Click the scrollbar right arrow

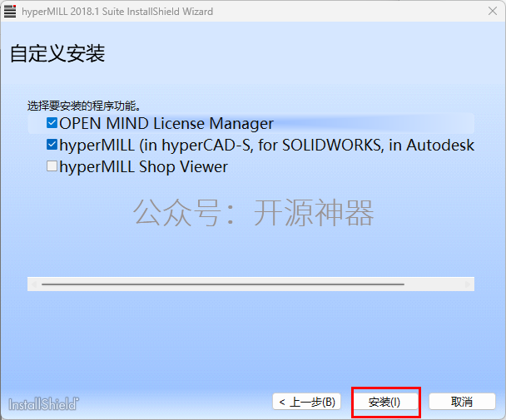click(467, 284)
